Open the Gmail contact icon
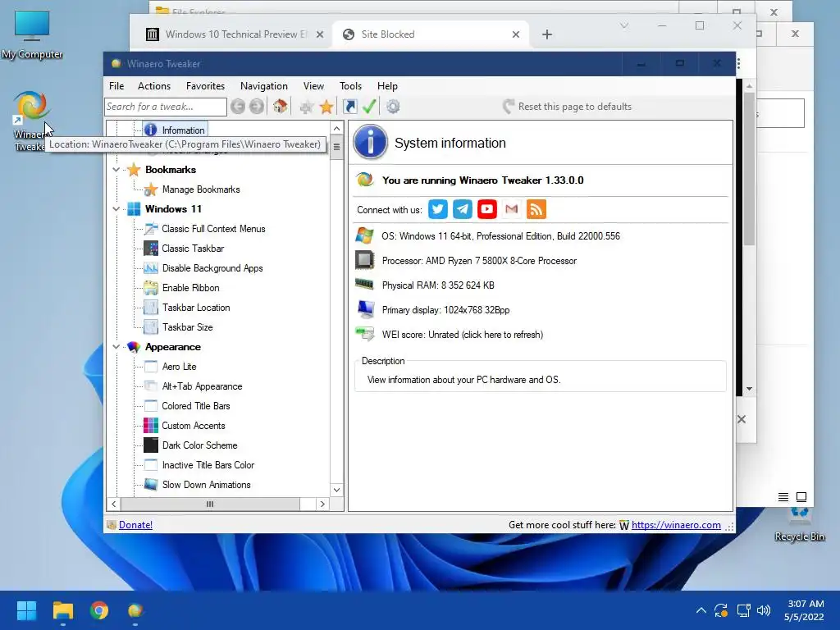 [512, 209]
